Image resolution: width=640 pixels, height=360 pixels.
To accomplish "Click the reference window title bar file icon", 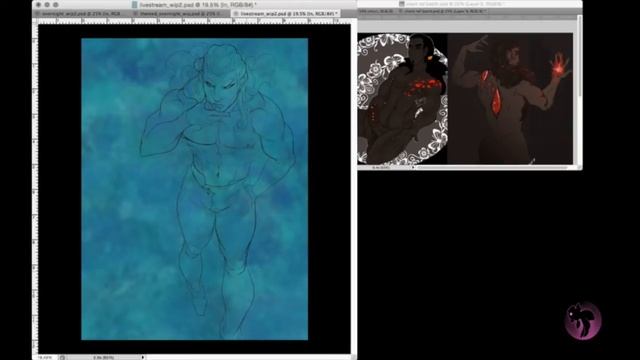I will (402, 4).
